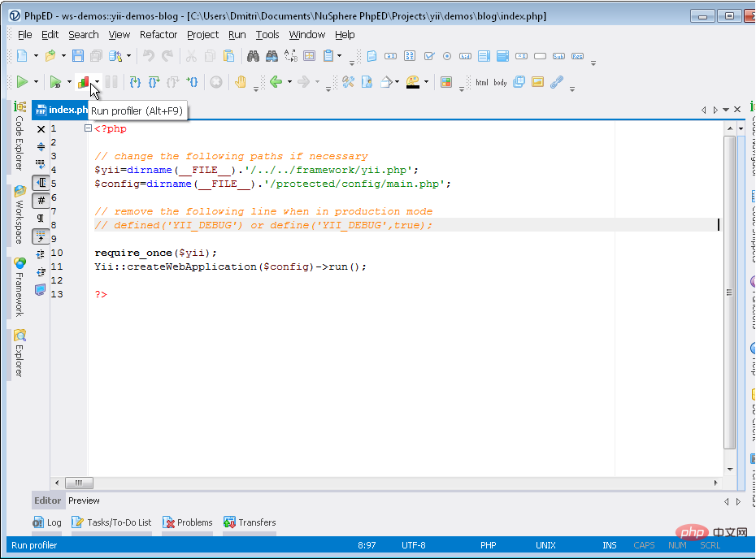Image resolution: width=756 pixels, height=559 pixels.
Task: Collapse the code fold at line 1
Action: click(88, 128)
